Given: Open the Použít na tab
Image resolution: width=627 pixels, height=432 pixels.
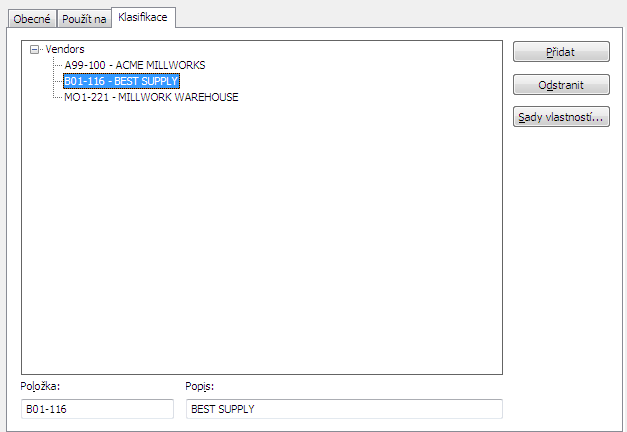Looking at the screenshot, I should [84, 19].
